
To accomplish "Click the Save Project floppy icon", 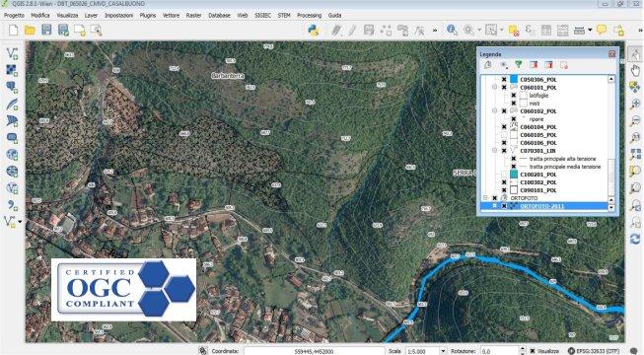I will pos(46,30).
